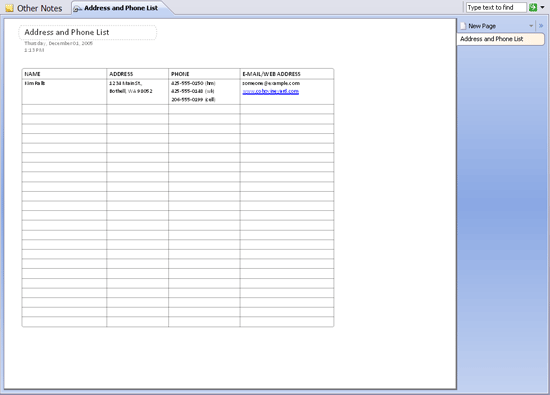Click the cell phone number 206-555-0199

pos(193,100)
